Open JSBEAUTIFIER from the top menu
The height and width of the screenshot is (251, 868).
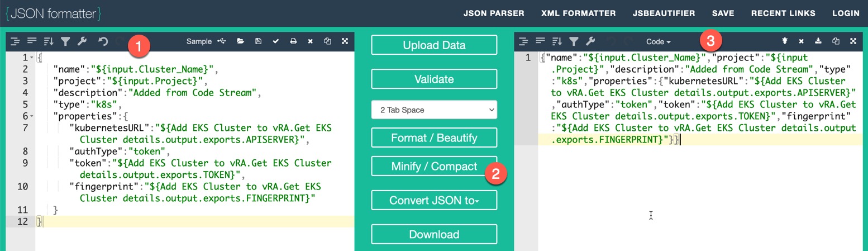[664, 13]
